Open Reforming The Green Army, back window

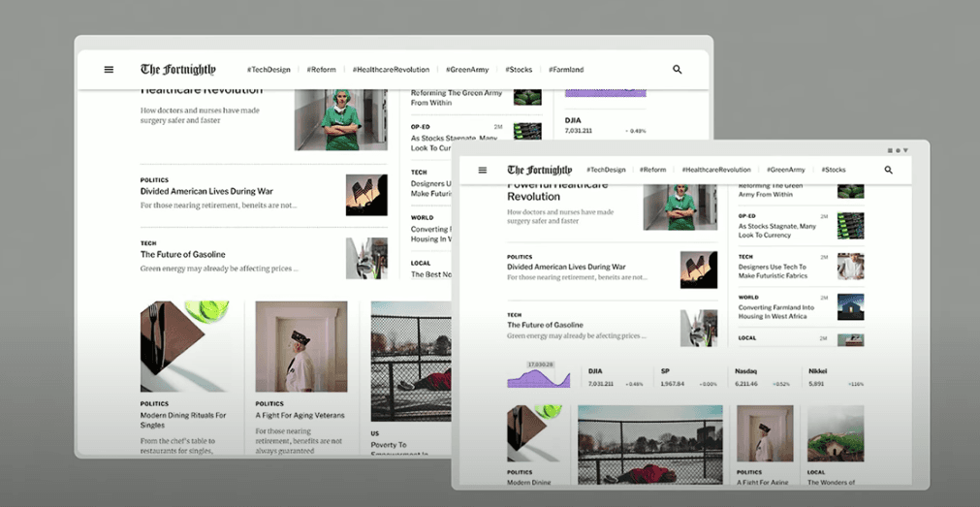coord(457,98)
